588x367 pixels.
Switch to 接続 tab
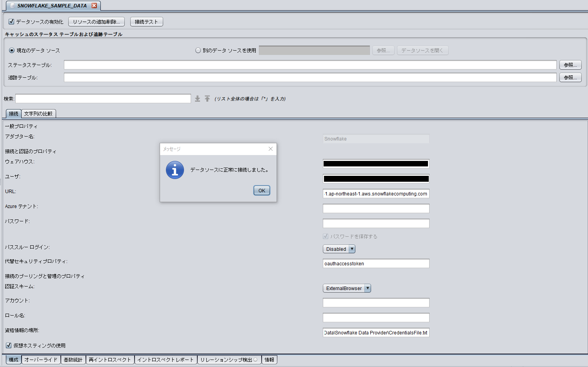(x=14, y=113)
